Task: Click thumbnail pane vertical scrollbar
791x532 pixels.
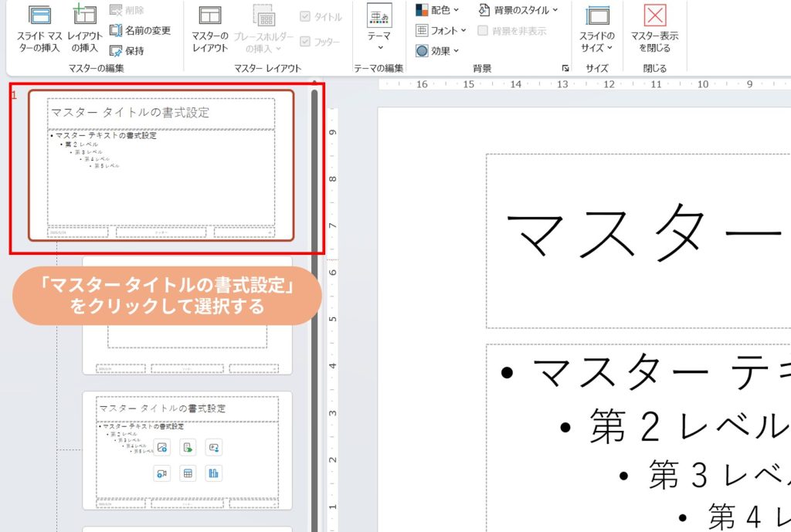Action: tap(314, 309)
